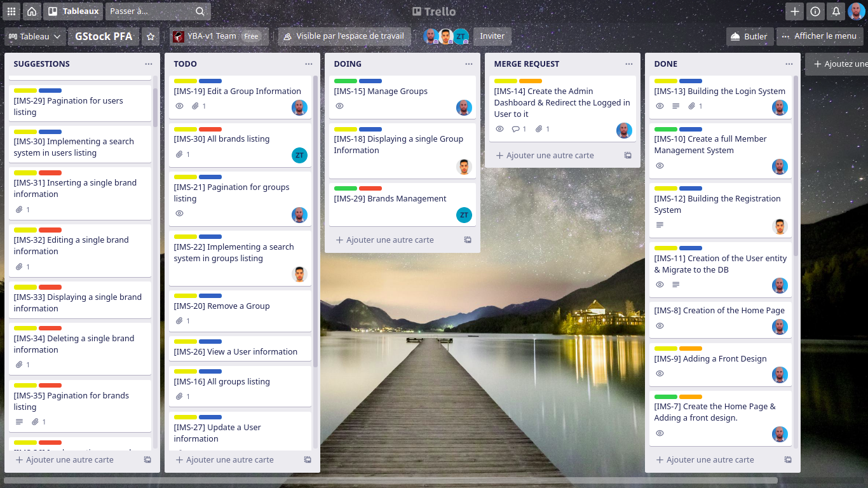Go to Trello home via house icon
The height and width of the screenshot is (488, 868).
click(32, 11)
